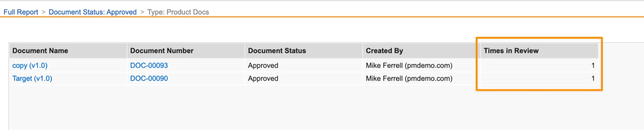
Task: Click the arrow separator before Type: Product Docs
Action: (x=142, y=12)
